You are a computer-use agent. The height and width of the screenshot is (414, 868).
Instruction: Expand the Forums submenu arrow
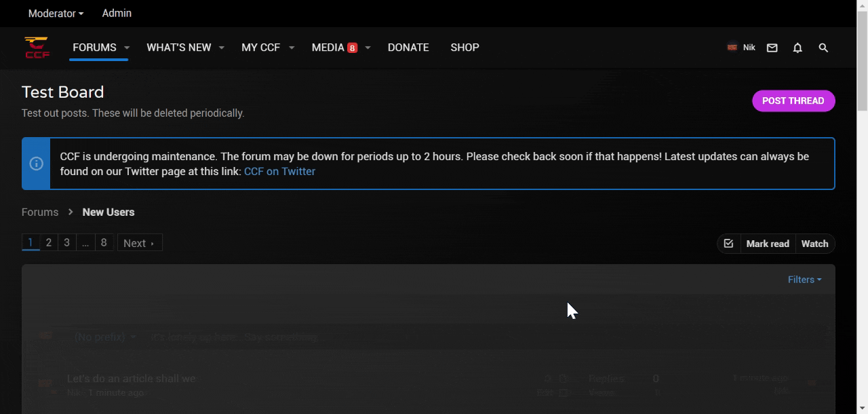pyautogui.click(x=127, y=48)
